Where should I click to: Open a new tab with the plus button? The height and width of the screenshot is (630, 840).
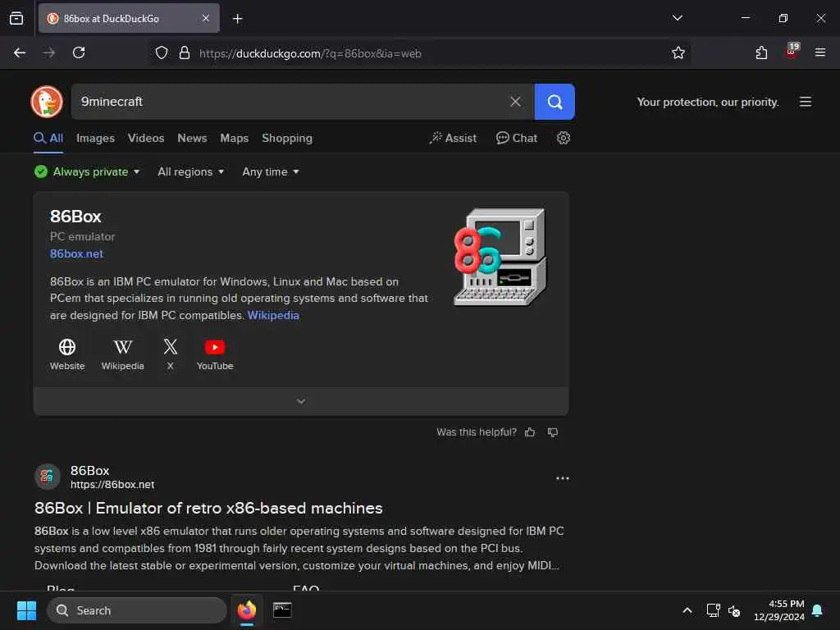click(237, 19)
